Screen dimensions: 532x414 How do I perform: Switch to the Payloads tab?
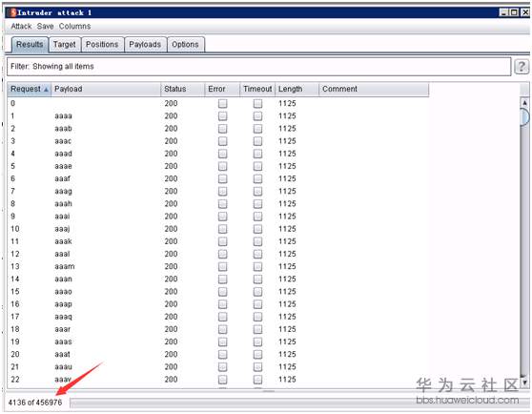(145, 45)
